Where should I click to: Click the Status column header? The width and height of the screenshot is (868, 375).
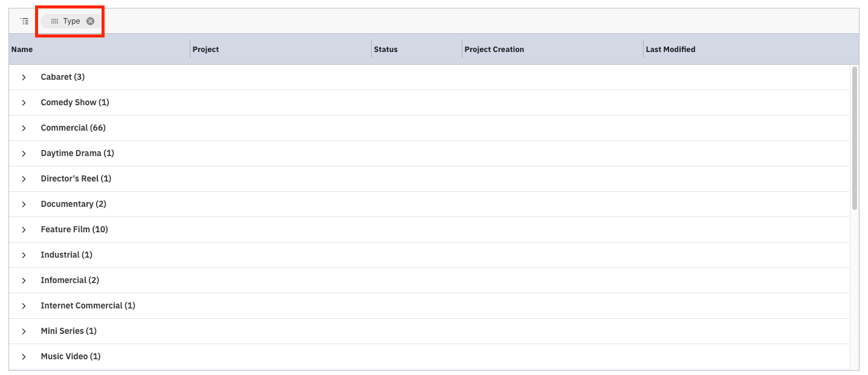click(x=386, y=49)
